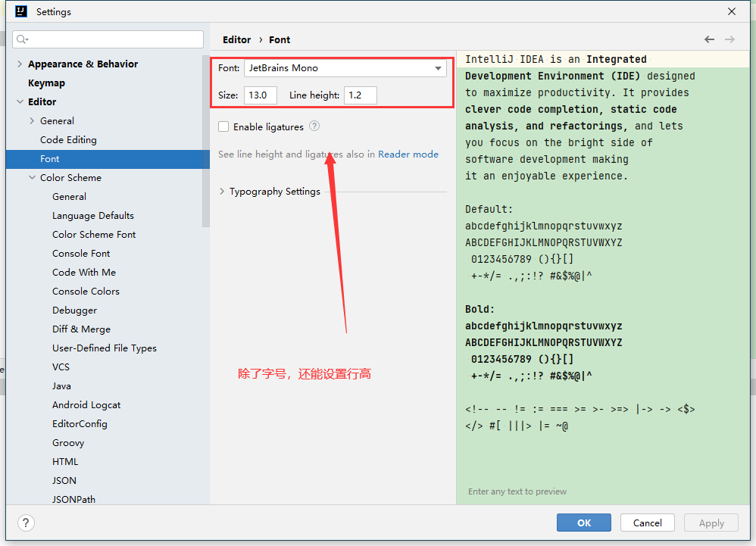Expand Appearance & Behavior section
This screenshot has width=756, height=546.
pyautogui.click(x=20, y=64)
